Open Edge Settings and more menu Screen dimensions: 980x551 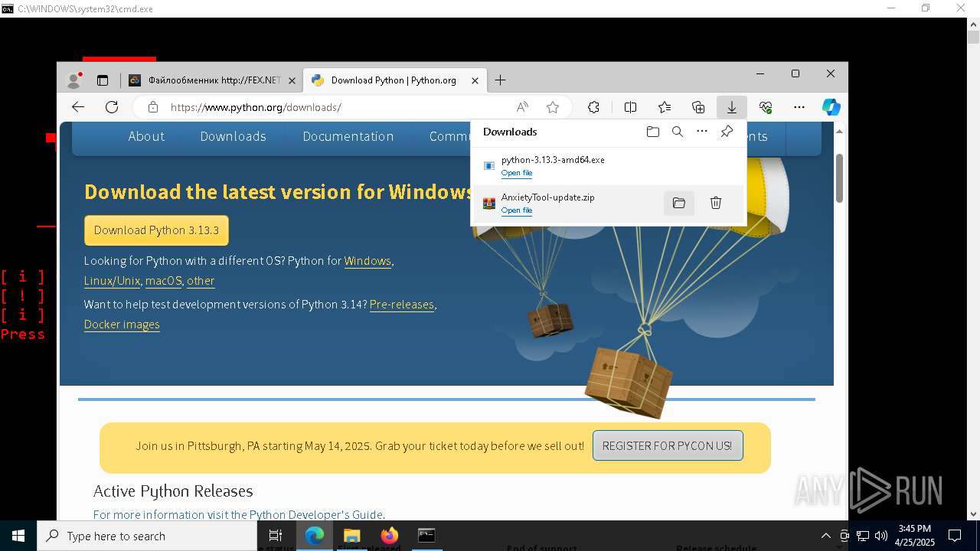pyautogui.click(x=799, y=107)
